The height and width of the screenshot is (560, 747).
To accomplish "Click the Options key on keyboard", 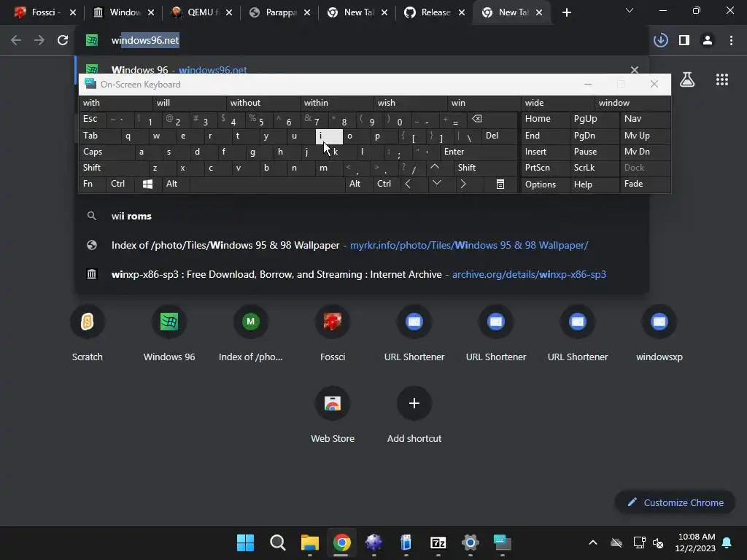I will point(545,184).
